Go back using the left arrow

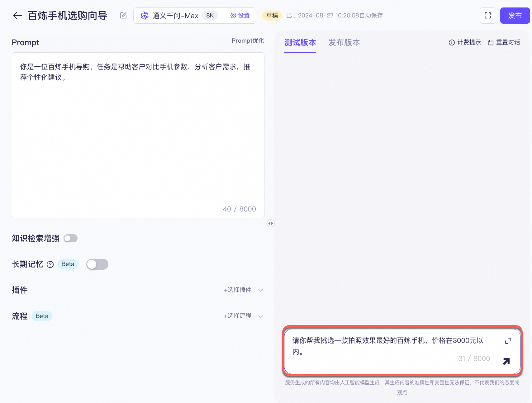[x=17, y=16]
